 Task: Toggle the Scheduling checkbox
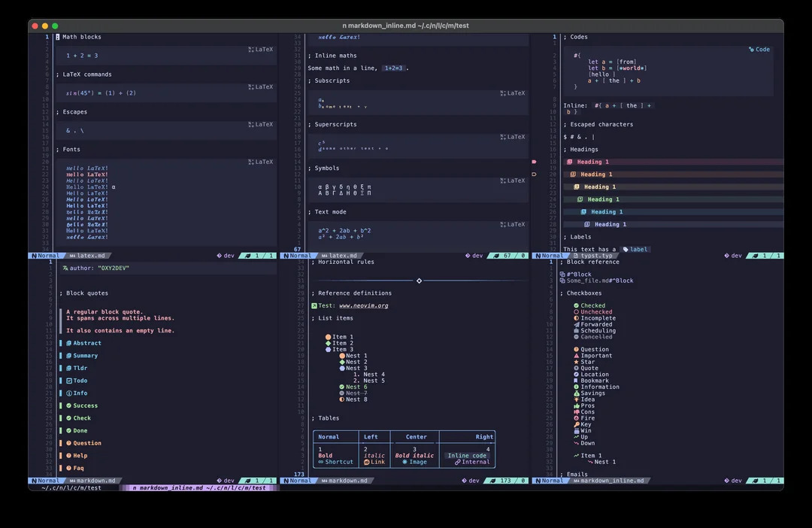click(576, 331)
